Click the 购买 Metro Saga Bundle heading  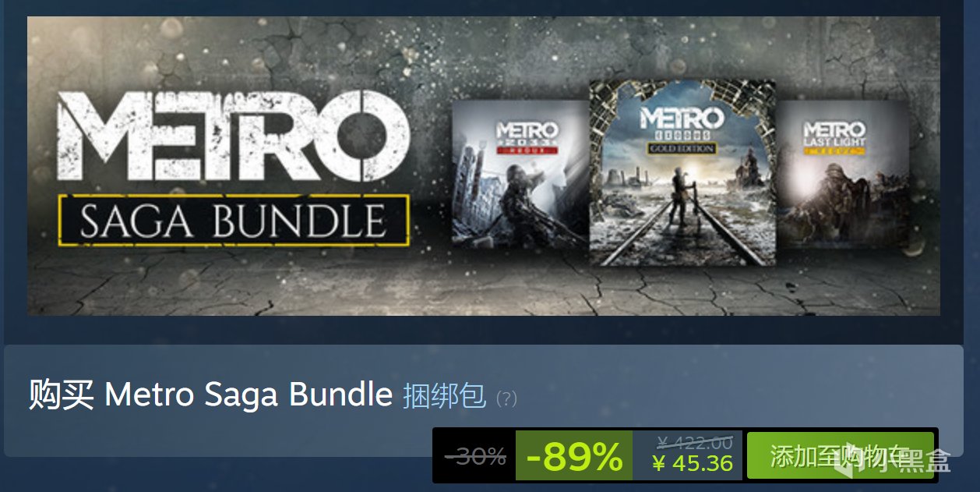pos(210,396)
